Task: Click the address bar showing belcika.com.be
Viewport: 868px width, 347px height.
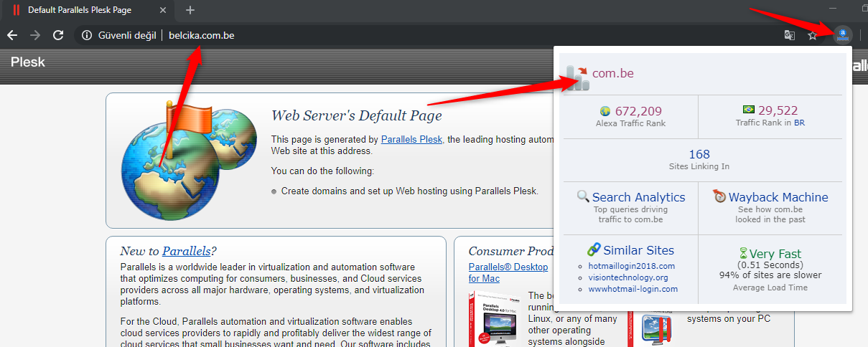Action: pos(431,35)
